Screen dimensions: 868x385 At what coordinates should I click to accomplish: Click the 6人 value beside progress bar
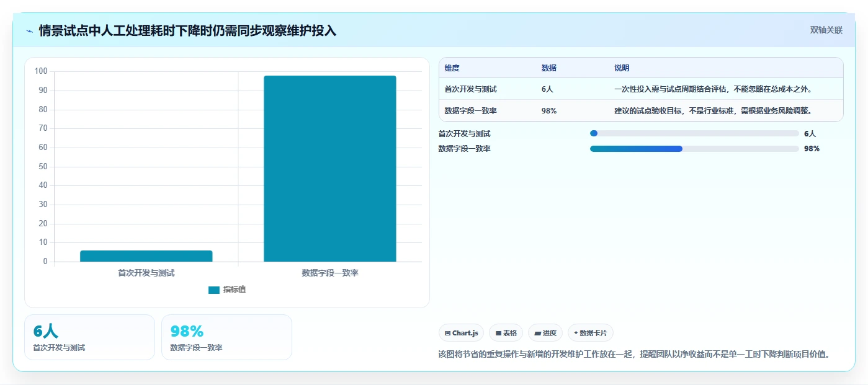[810, 133]
